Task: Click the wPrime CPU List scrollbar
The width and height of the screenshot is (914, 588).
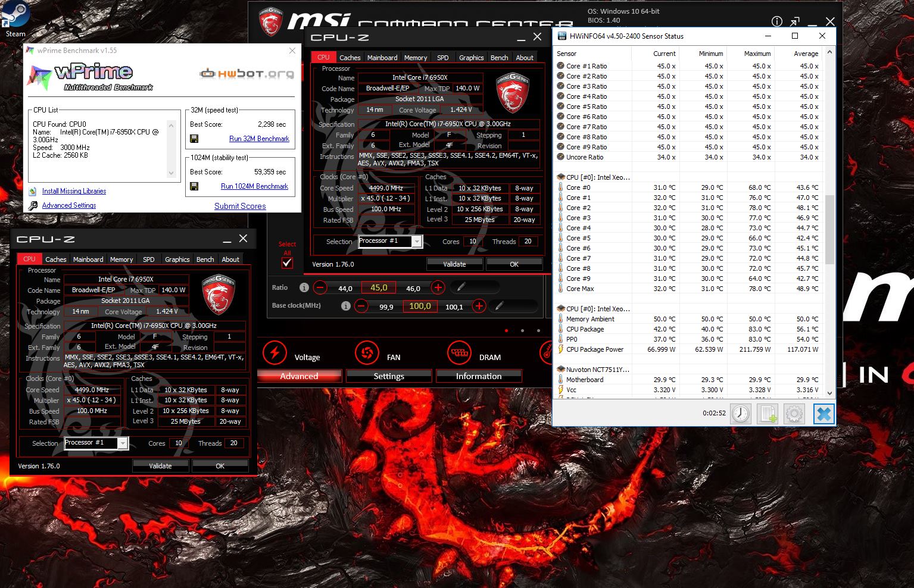Action: tap(171, 149)
